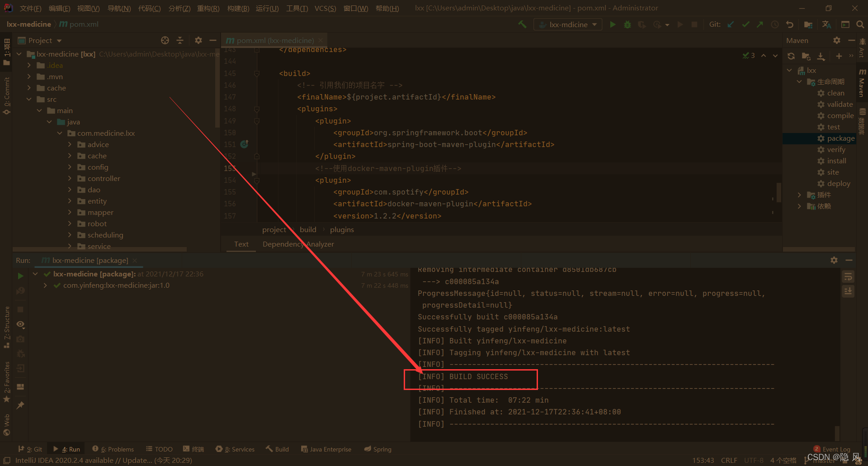Jump to next highlighted problem arrow

point(775,56)
